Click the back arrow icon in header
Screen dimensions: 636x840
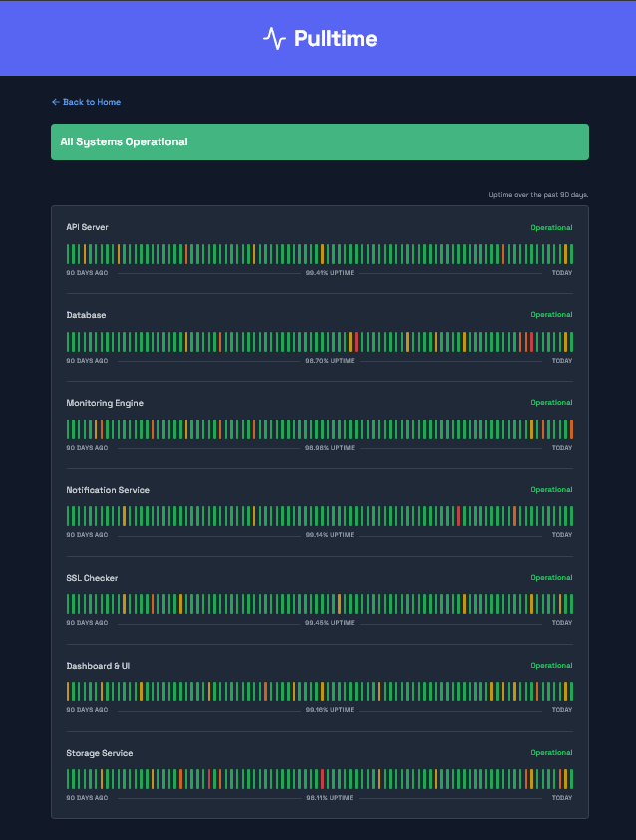pyautogui.click(x=54, y=101)
